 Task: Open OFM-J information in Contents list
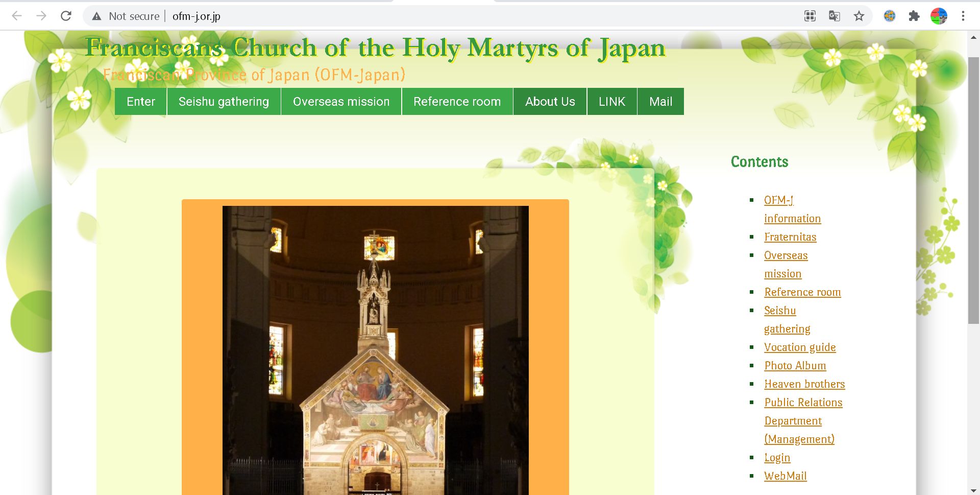click(x=792, y=209)
